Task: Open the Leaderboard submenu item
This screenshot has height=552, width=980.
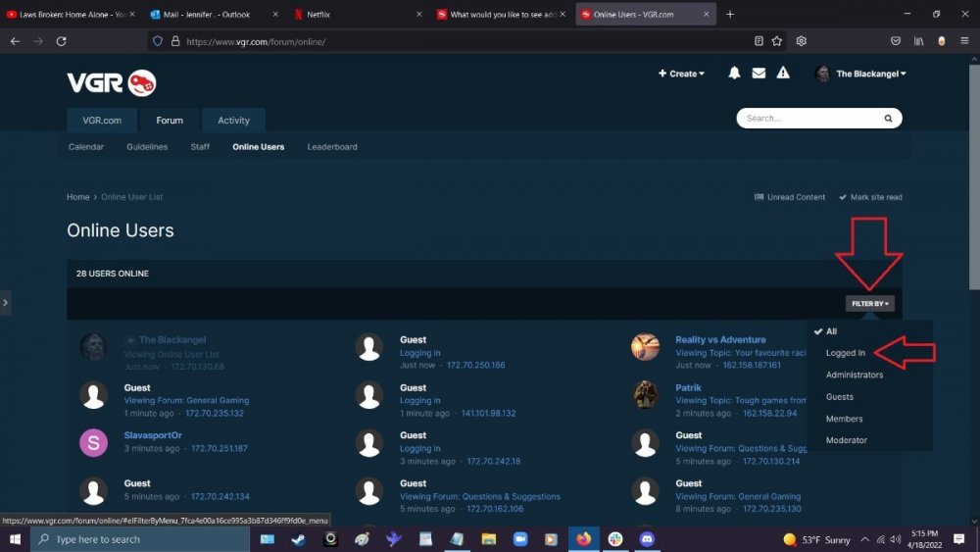Action: (x=332, y=147)
